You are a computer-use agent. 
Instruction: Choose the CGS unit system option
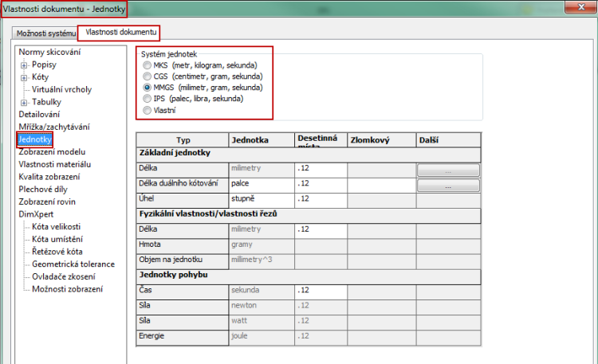(x=147, y=76)
